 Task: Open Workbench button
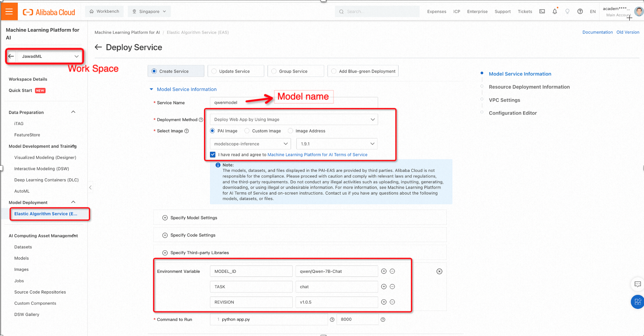point(104,11)
